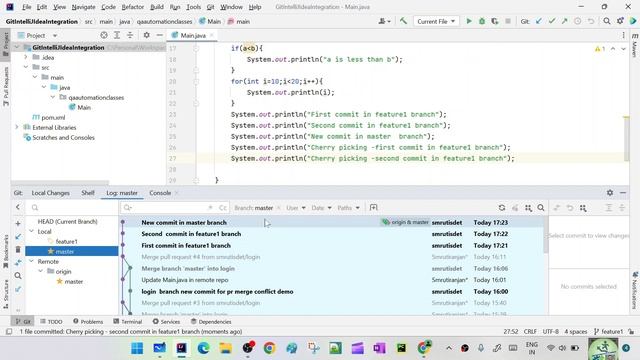Open the User filter dropdown
The width and height of the screenshot is (640, 360).
(x=296, y=208)
